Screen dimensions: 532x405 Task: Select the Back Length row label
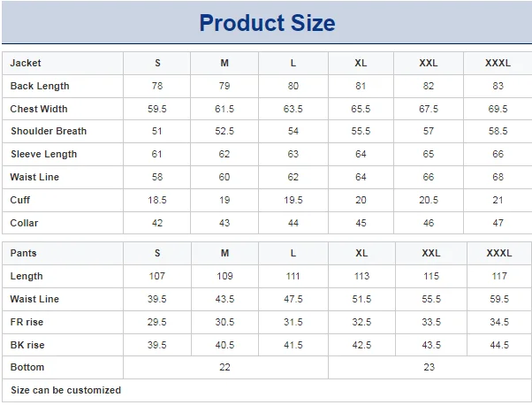tap(40, 87)
